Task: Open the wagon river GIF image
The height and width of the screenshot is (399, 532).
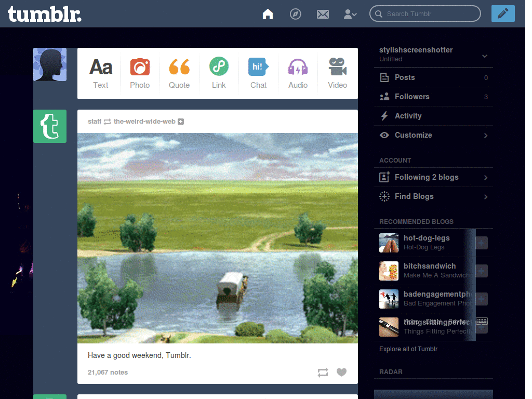Action: [x=218, y=238]
